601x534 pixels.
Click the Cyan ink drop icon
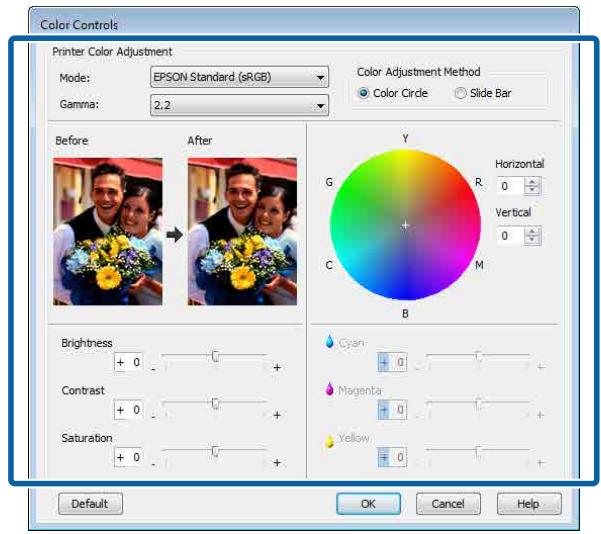329,341
